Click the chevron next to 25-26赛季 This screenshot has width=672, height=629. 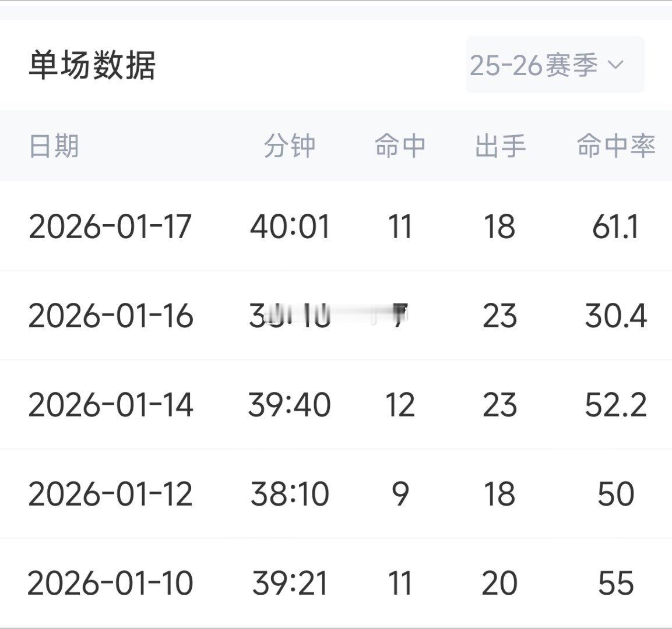pyautogui.click(x=617, y=66)
